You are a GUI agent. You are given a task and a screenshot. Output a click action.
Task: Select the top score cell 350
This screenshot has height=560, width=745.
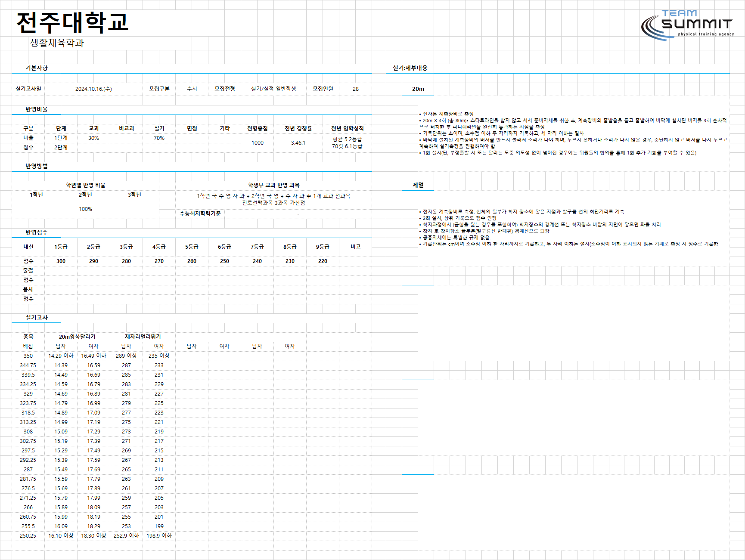tap(28, 356)
